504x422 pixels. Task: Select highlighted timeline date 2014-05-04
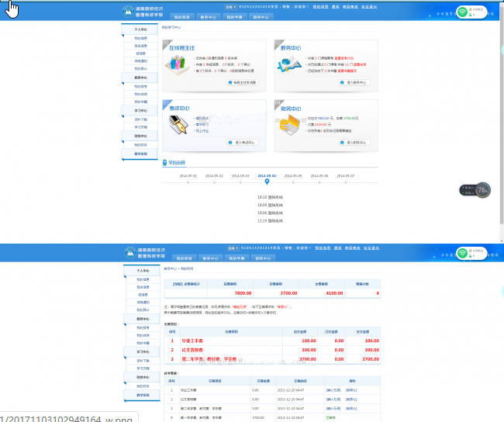click(267, 176)
